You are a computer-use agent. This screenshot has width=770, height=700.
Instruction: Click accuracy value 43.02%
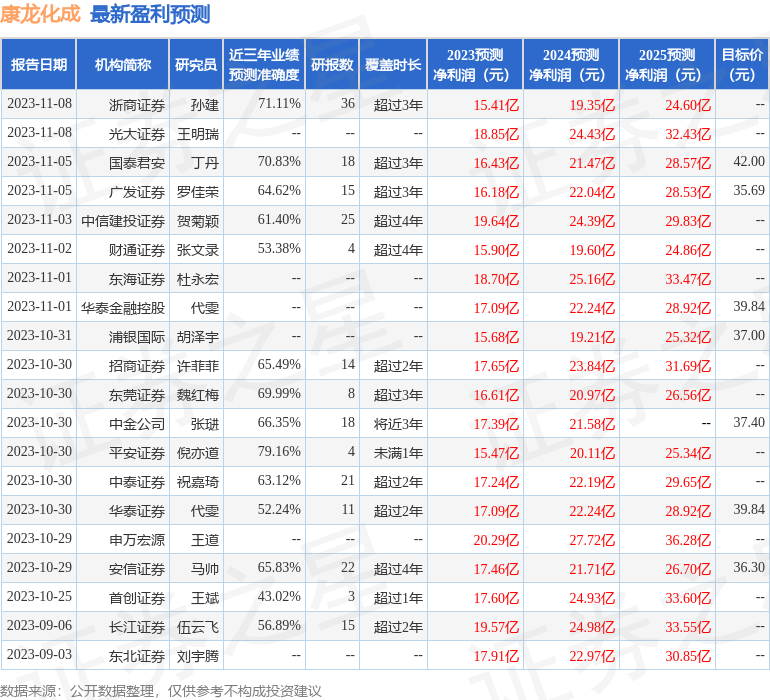(x=279, y=596)
